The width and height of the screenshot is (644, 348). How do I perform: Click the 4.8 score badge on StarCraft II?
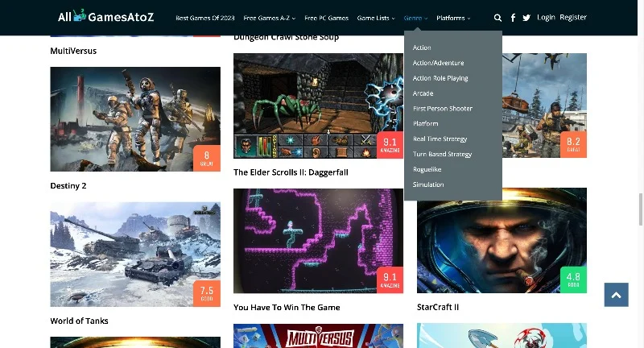tap(573, 280)
